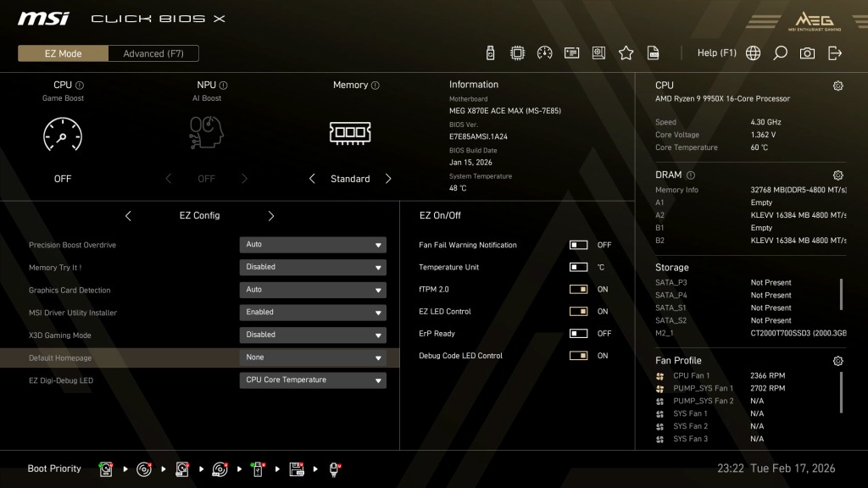
Task: Open the profile card icon in toolbar
Action: [571, 53]
